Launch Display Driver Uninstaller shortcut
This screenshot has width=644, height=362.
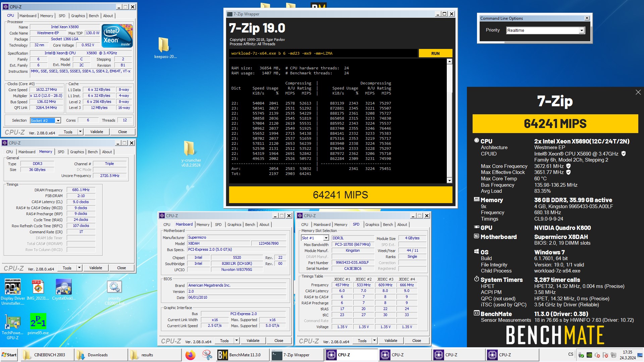tap(12, 287)
